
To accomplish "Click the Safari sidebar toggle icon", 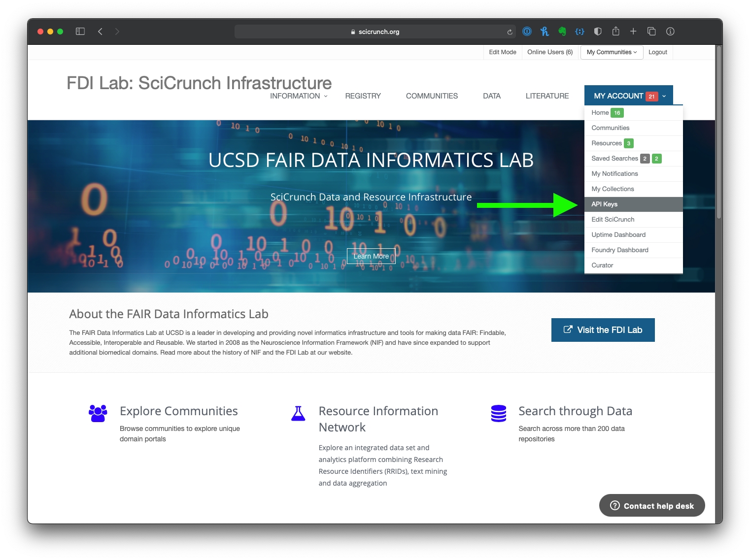I will click(80, 32).
